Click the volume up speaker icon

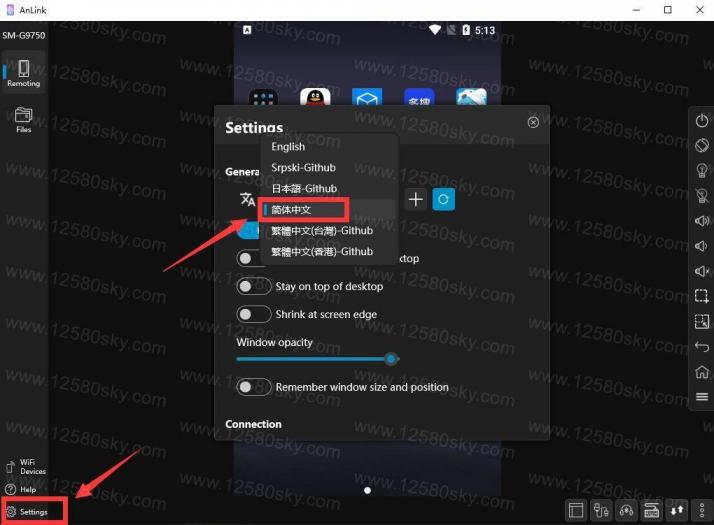tap(702, 221)
